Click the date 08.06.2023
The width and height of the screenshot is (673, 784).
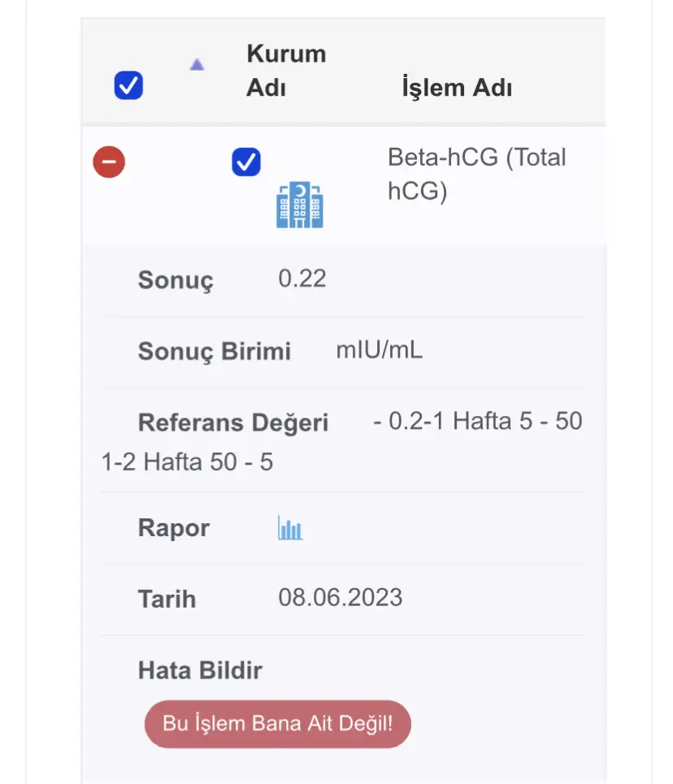[x=341, y=597]
